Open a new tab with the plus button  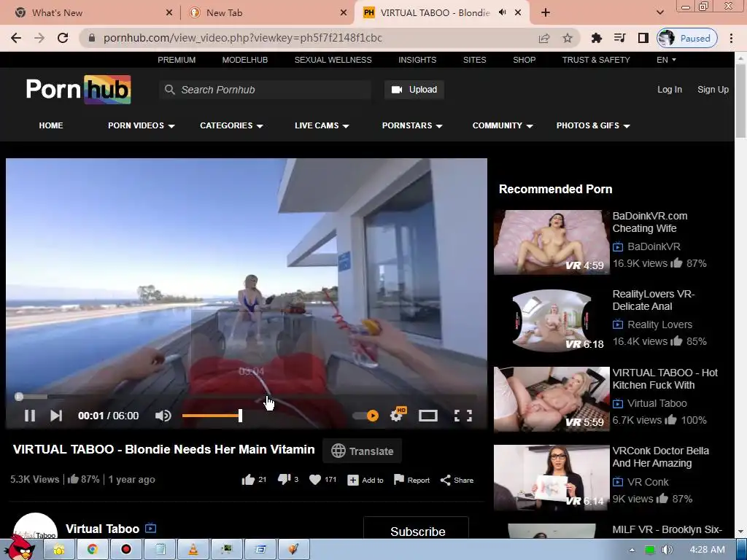click(546, 13)
